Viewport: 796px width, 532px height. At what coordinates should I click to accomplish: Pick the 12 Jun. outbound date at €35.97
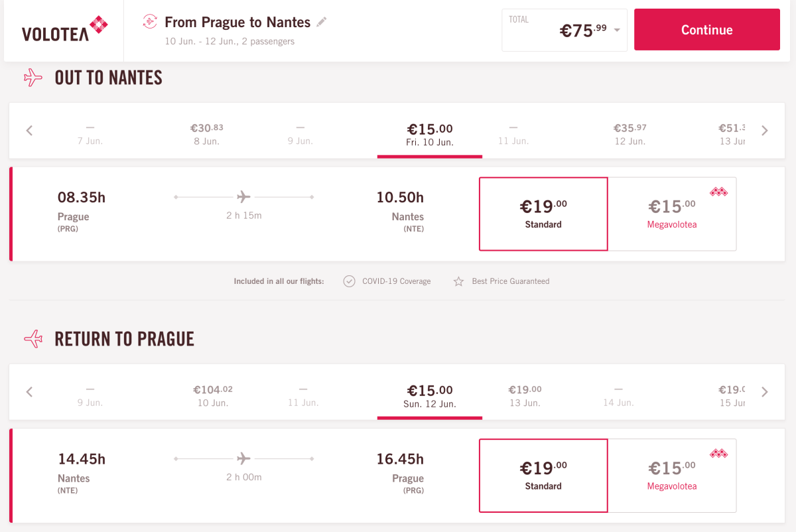tap(630, 133)
